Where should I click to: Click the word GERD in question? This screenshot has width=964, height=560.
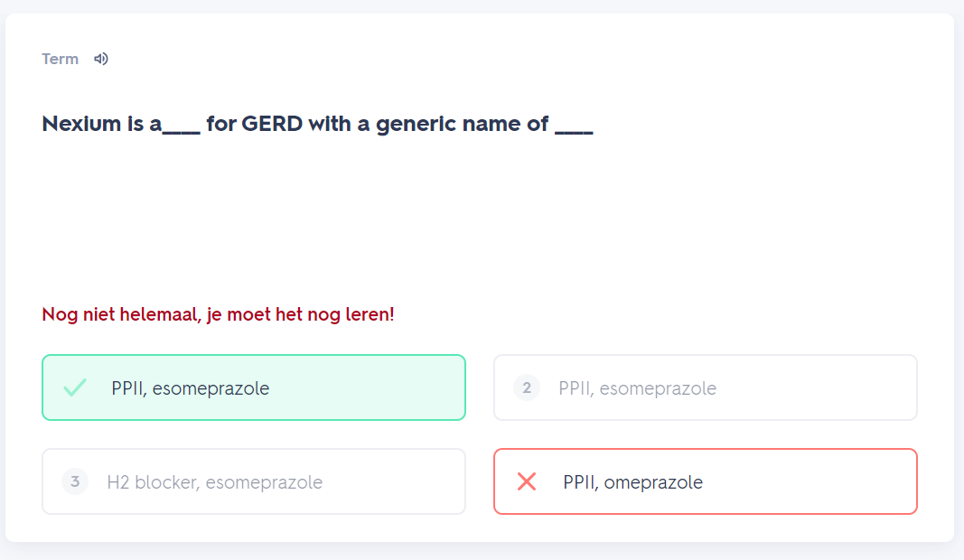pyautogui.click(x=272, y=124)
